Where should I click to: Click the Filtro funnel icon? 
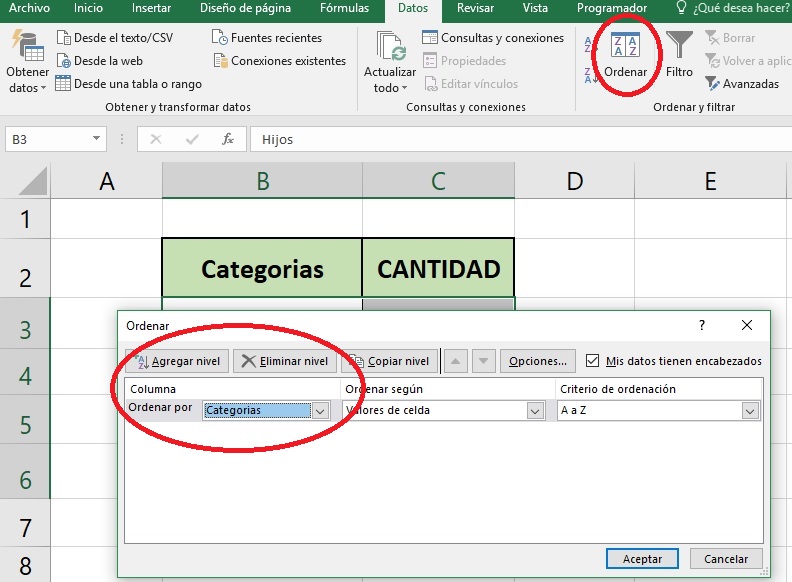(679, 46)
